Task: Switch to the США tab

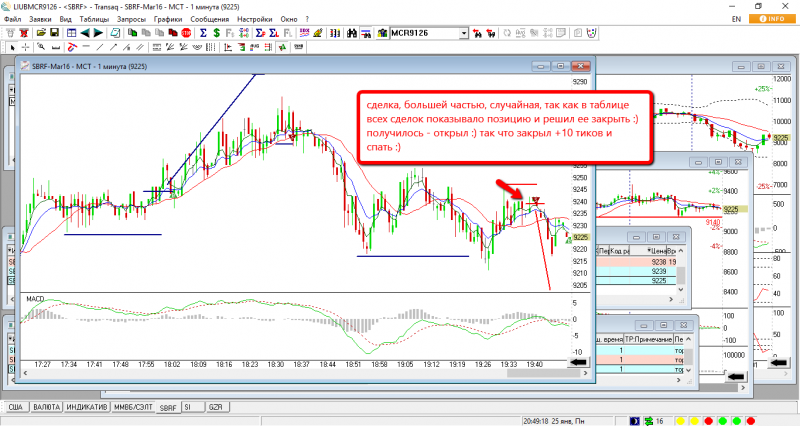Action: [x=16, y=407]
